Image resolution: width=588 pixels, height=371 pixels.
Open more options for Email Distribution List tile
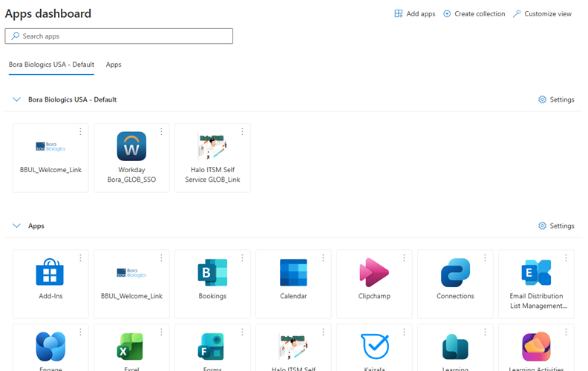(566, 257)
